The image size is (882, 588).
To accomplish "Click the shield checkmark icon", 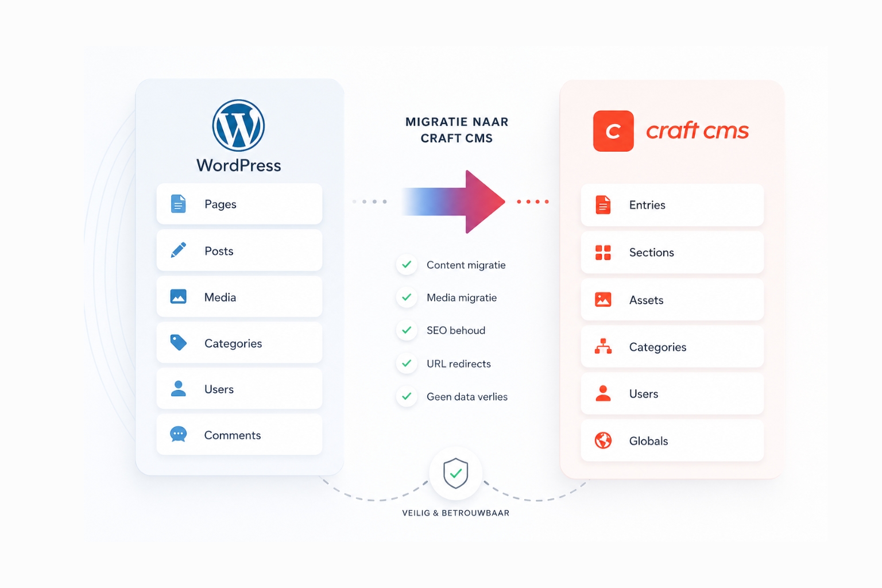I will point(456,474).
